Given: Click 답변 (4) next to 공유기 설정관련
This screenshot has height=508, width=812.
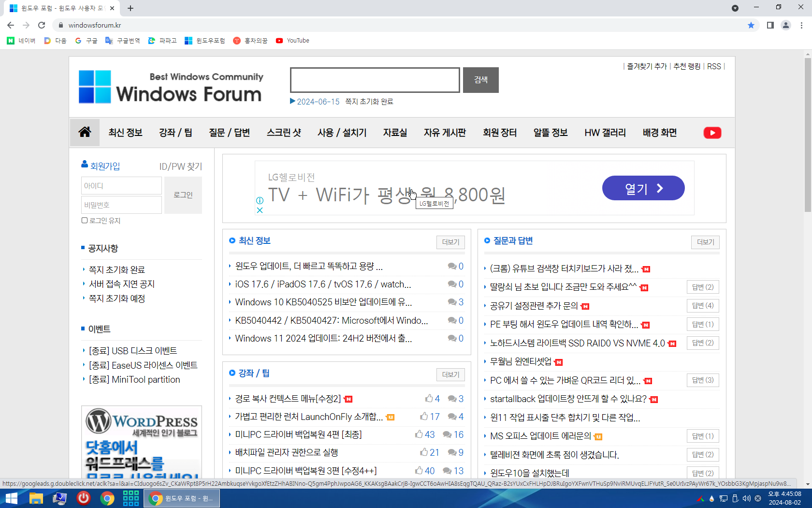Looking at the screenshot, I should 703,306.
